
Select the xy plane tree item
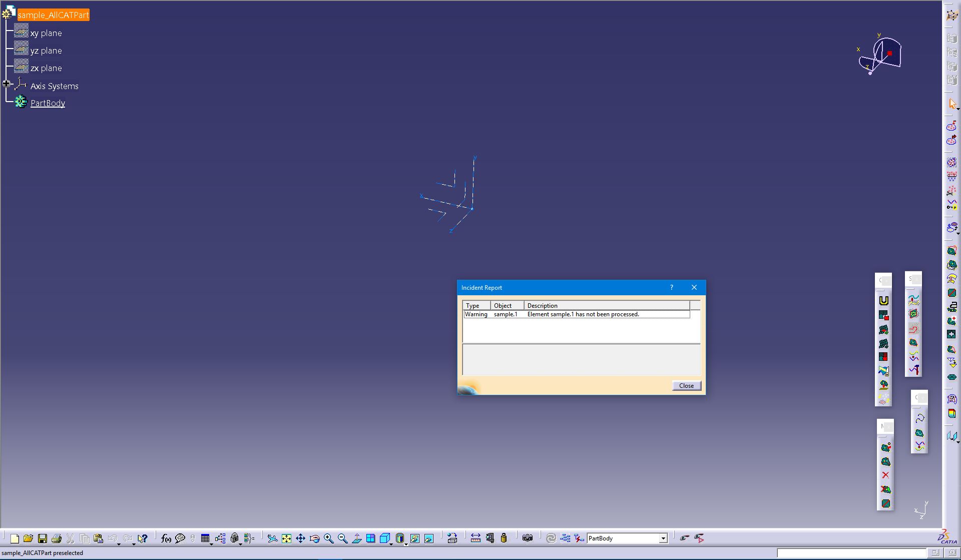[46, 33]
